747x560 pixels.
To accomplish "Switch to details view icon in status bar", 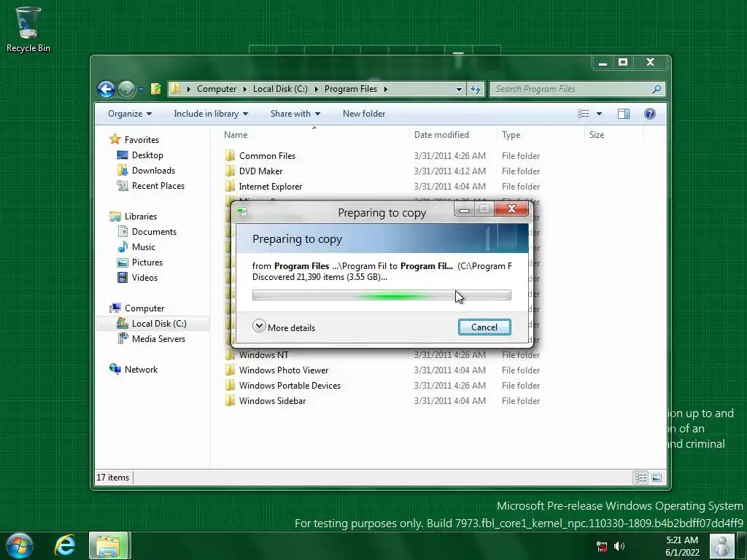I will pos(640,478).
